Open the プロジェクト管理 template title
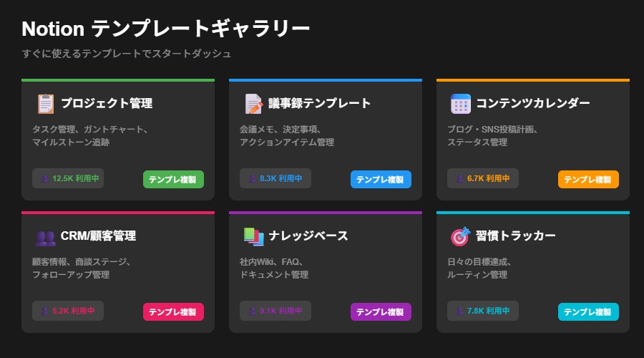 107,103
